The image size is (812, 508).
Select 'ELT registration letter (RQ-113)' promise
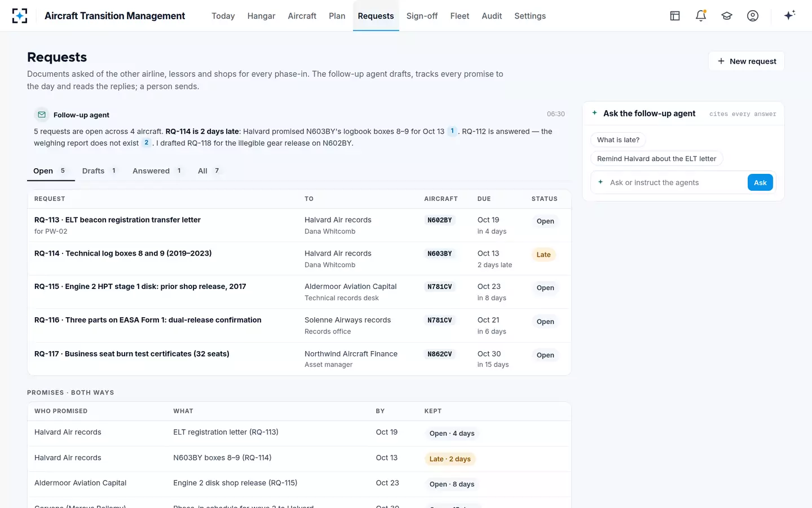tap(226, 432)
